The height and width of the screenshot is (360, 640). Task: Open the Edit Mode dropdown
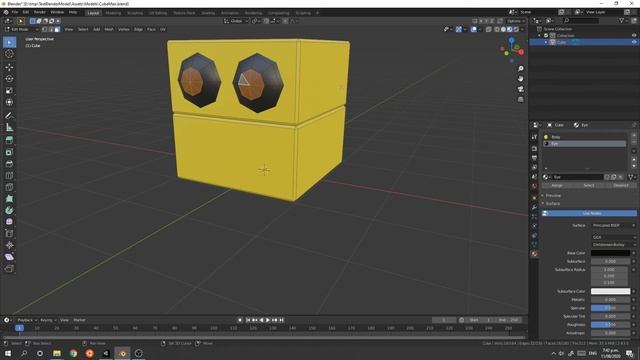pyautogui.click(x=22, y=29)
